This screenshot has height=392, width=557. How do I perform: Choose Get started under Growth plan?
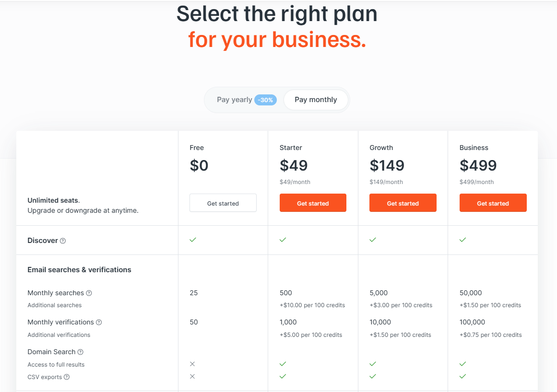(x=403, y=203)
